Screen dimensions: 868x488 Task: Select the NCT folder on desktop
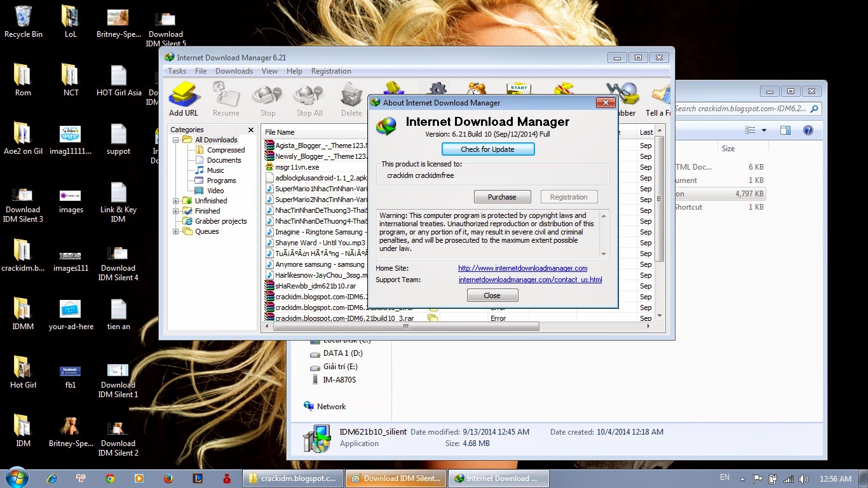71,80
